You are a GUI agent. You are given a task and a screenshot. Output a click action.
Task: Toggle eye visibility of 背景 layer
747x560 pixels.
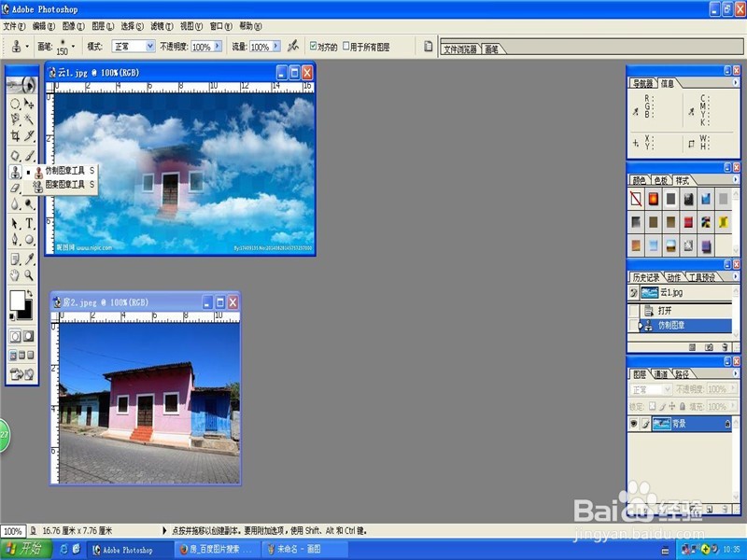coord(633,424)
